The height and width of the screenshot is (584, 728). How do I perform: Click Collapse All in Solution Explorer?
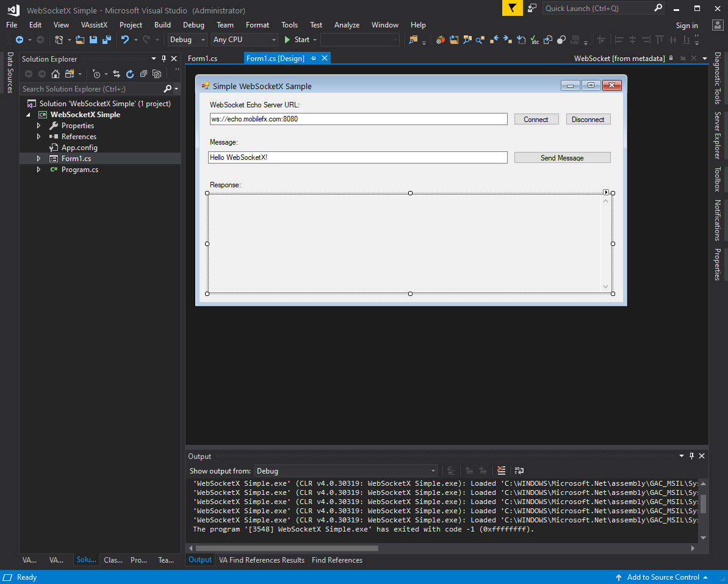tap(143, 74)
